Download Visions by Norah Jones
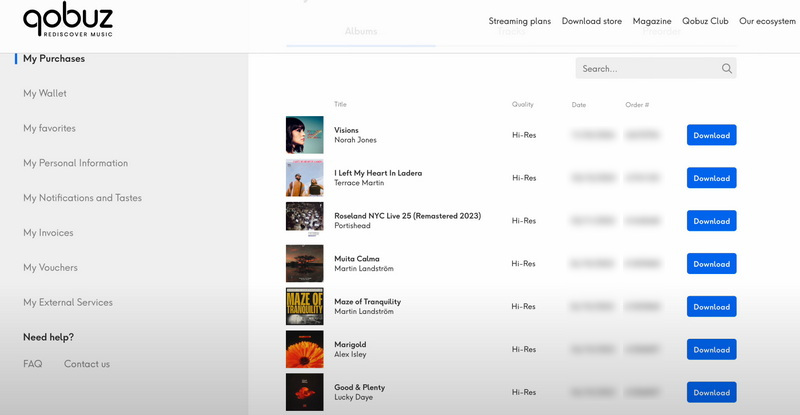This screenshot has height=415, width=800. coord(711,135)
